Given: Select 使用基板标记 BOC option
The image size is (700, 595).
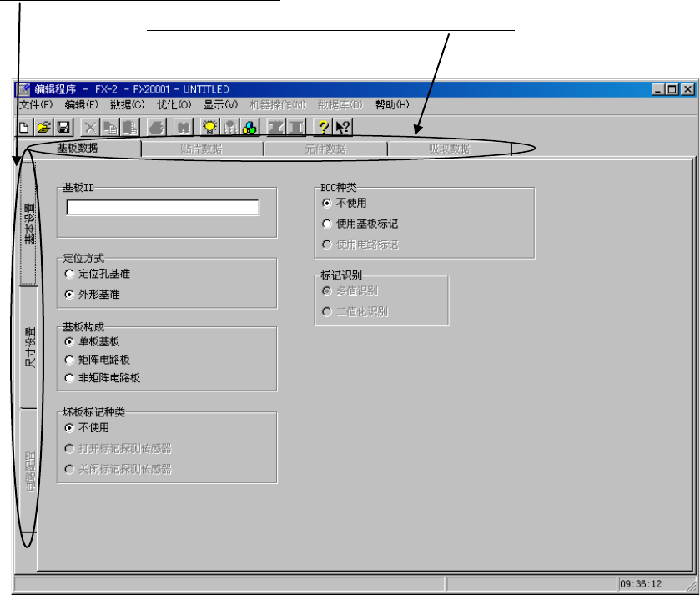Looking at the screenshot, I should [x=327, y=224].
